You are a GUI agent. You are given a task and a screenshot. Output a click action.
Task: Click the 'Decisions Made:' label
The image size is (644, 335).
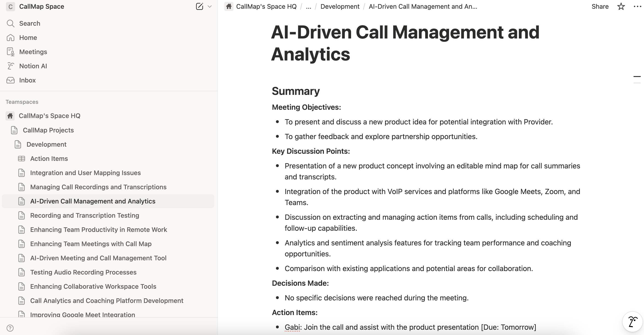pos(300,283)
